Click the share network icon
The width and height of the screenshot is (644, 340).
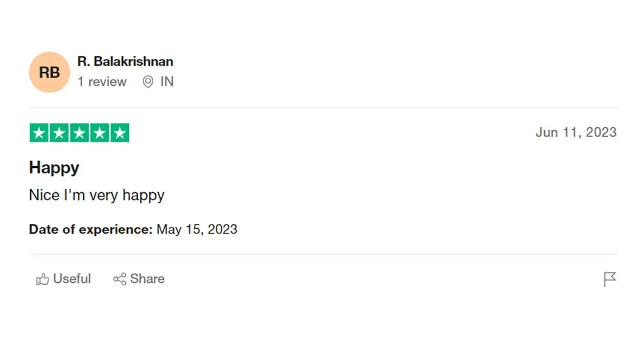[120, 279]
